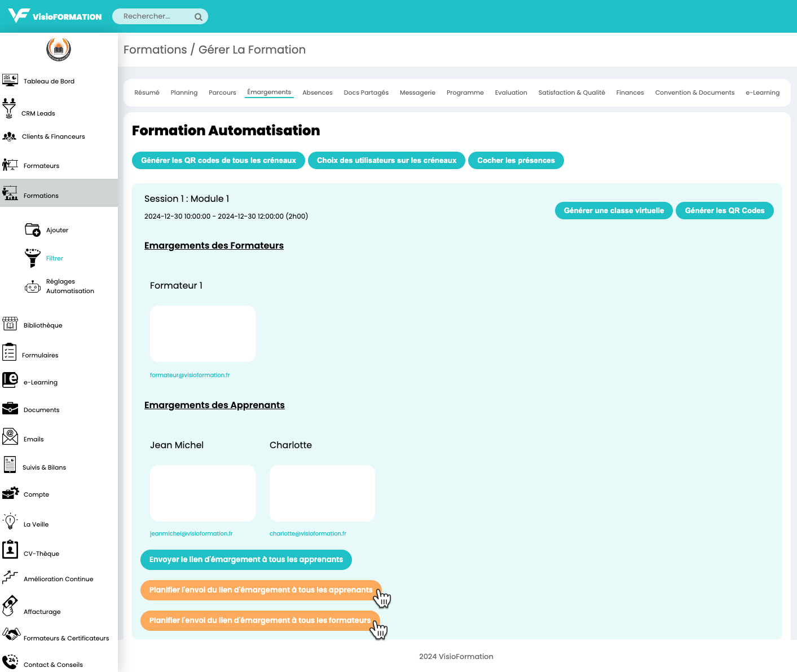The width and height of the screenshot is (797, 672).
Task: Click Cocher les présences button
Action: click(x=516, y=160)
